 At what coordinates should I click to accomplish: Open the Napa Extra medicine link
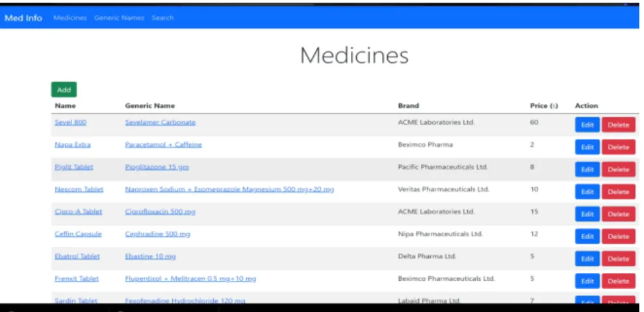73,145
